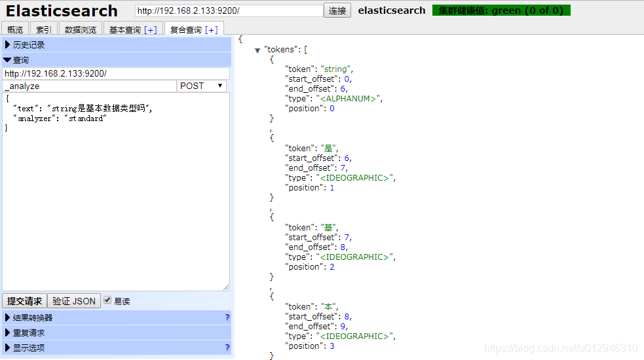Select the 复合查询 tab
This screenshot has height=360, width=644.
click(185, 29)
